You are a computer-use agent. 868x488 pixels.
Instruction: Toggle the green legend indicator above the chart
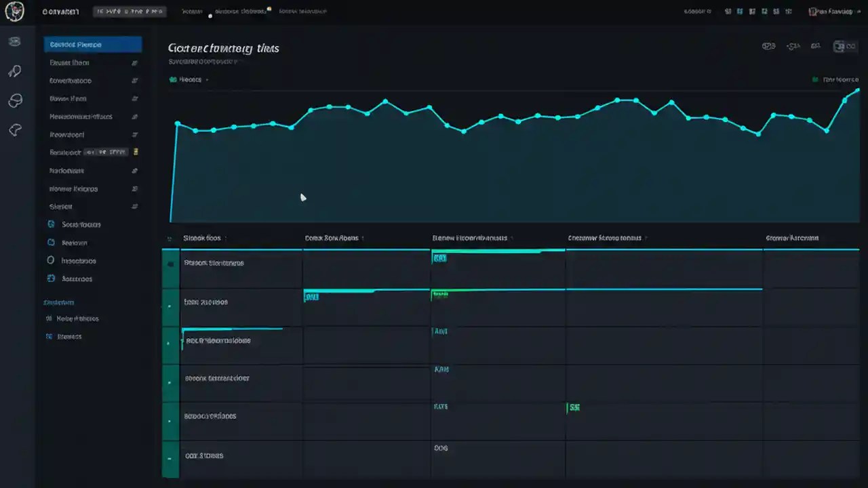click(x=816, y=79)
